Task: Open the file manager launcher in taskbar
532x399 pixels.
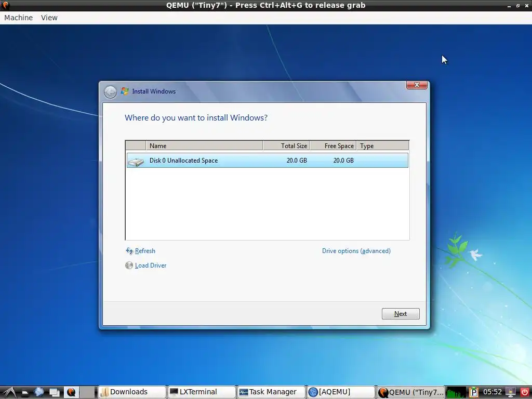Action: [x=25, y=393]
